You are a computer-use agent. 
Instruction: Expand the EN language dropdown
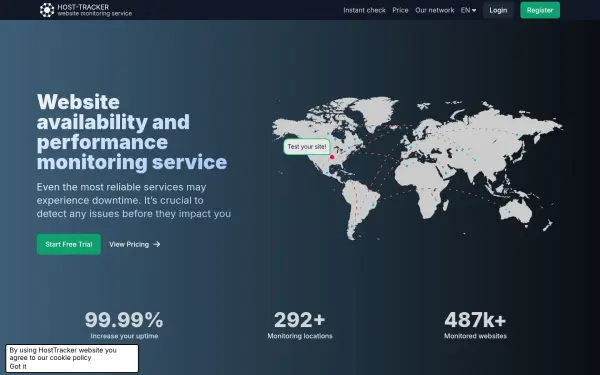pos(468,10)
